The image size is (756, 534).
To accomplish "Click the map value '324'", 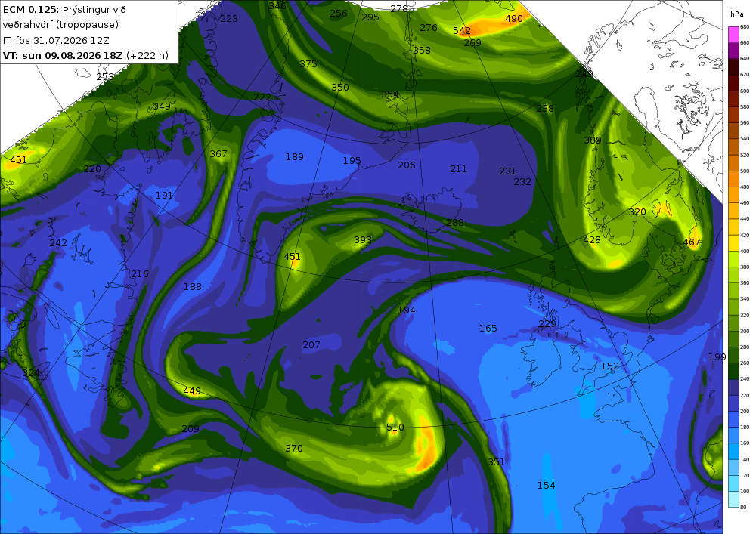I will coord(31,372).
